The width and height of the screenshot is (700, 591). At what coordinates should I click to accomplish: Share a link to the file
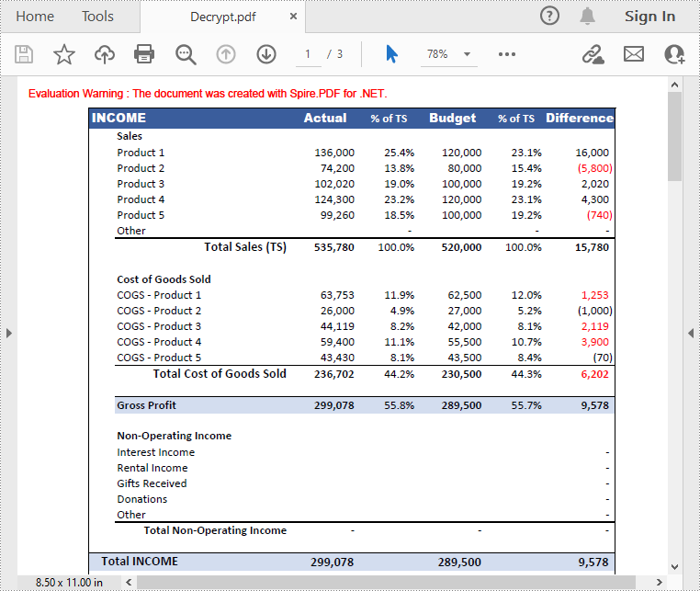pyautogui.click(x=593, y=54)
